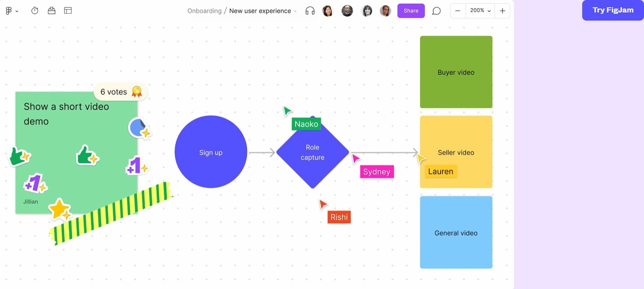Click Sydney's pink name tag
The width and height of the screenshot is (644, 289).
coord(377,172)
